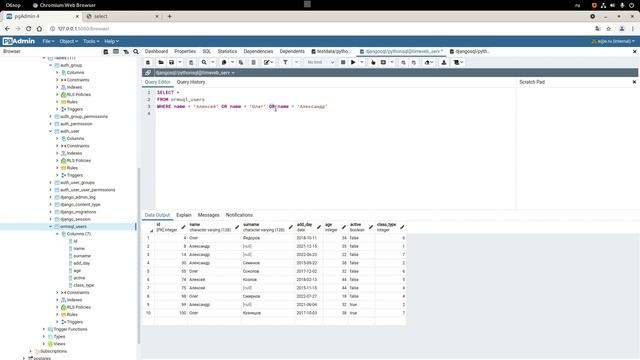
Task: Click the Paste rows icon
Action: pyautogui.click(x=241, y=62)
